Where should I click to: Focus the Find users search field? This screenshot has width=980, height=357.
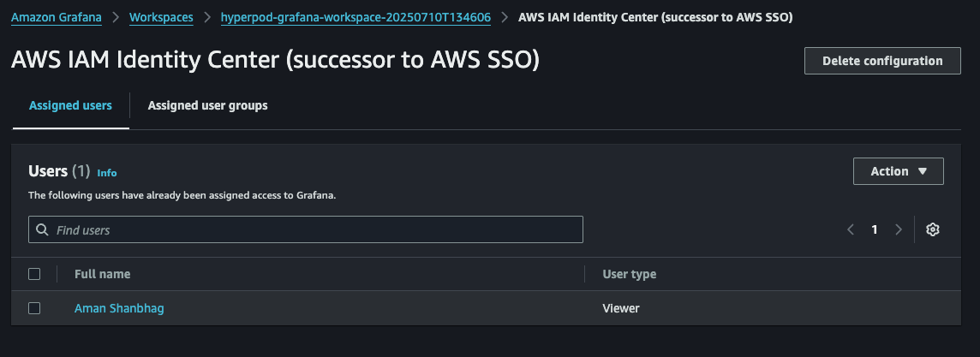click(x=317, y=229)
